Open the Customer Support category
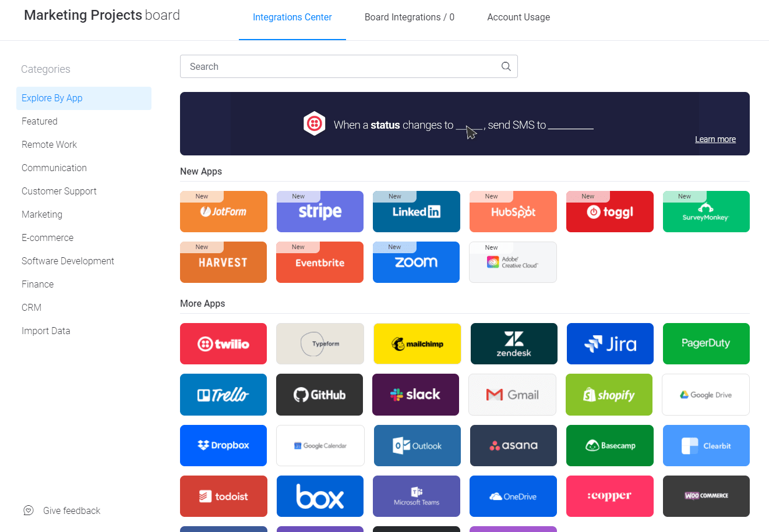This screenshot has height=532, width=769. tap(84, 191)
